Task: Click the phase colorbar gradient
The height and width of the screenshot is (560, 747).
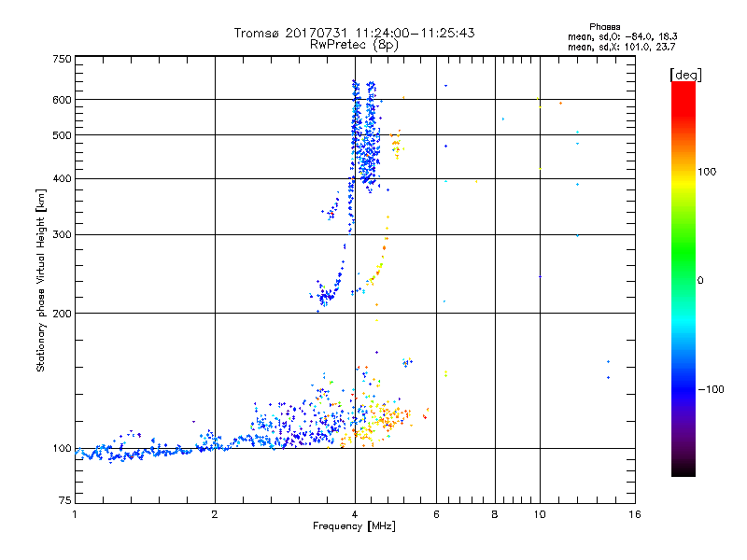Action: tap(684, 279)
